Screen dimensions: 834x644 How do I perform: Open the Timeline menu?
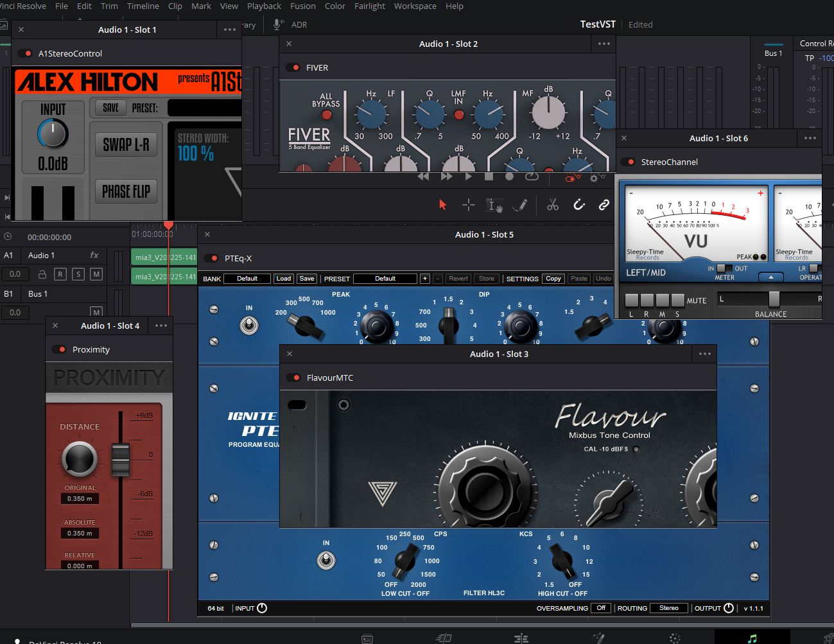(x=143, y=6)
